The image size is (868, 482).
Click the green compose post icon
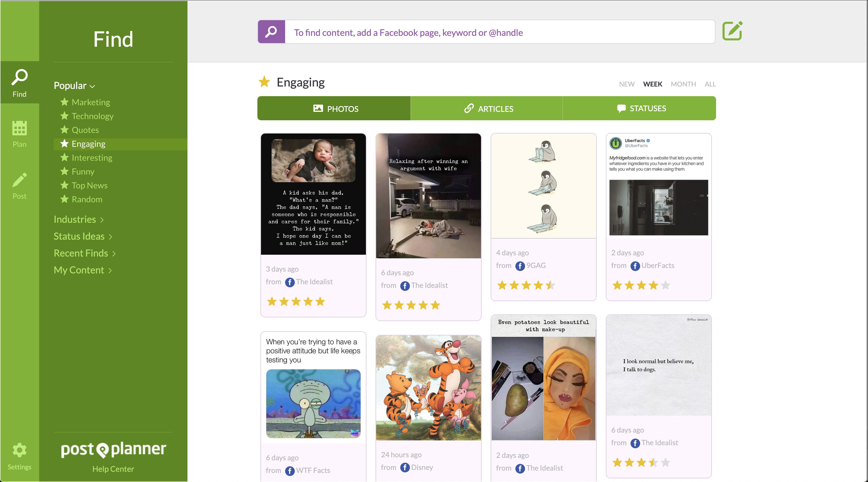click(733, 31)
